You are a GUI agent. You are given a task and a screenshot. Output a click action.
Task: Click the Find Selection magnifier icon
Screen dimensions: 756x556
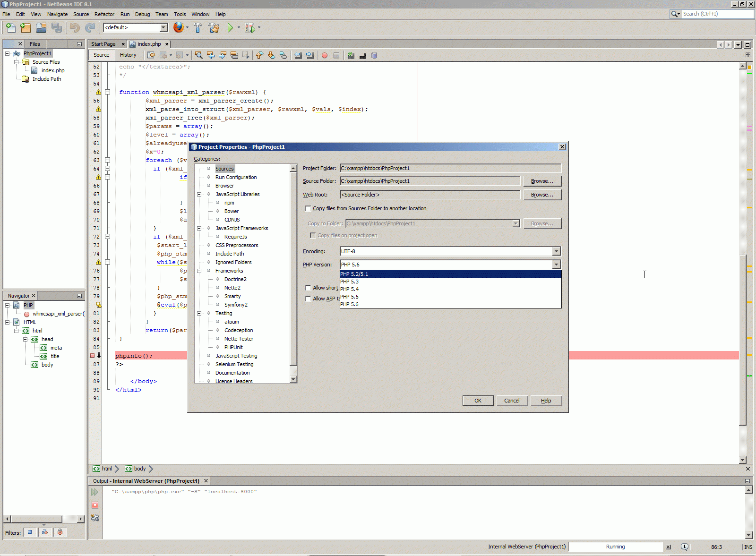pos(199,55)
